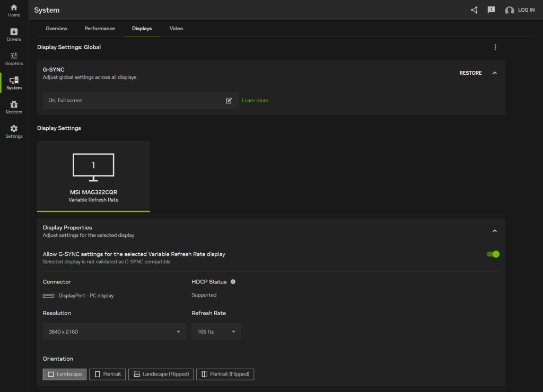This screenshot has height=392, width=543.
Task: Click the DisplayPort connector icon
Action: (x=48, y=296)
